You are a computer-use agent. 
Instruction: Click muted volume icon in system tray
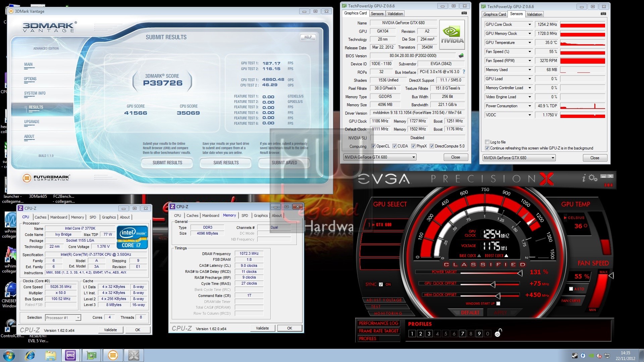(599, 356)
